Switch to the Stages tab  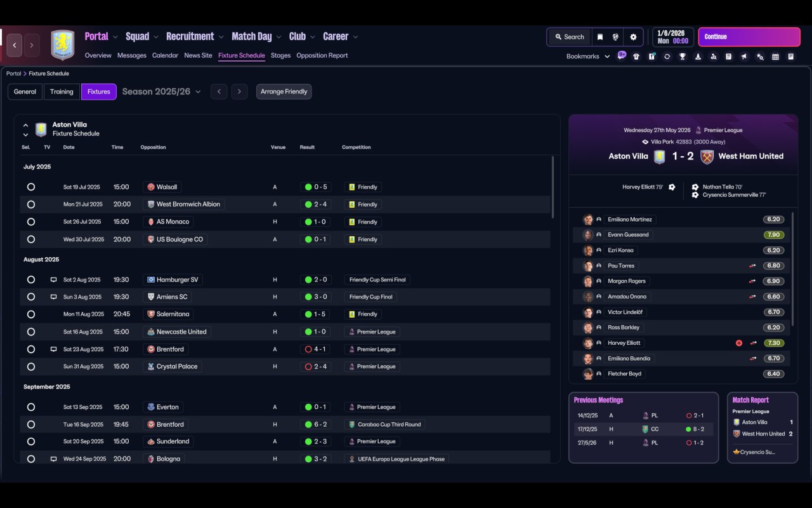tap(280, 55)
